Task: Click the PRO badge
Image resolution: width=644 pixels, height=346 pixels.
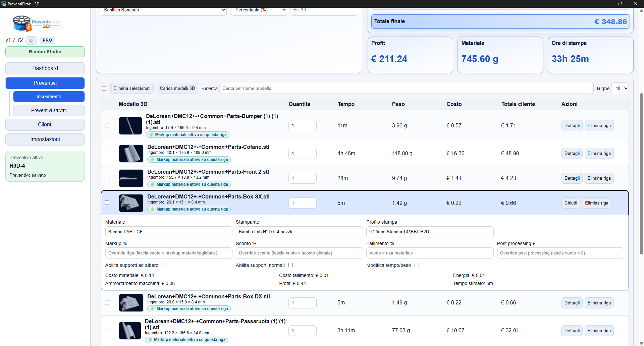Action: click(47, 40)
